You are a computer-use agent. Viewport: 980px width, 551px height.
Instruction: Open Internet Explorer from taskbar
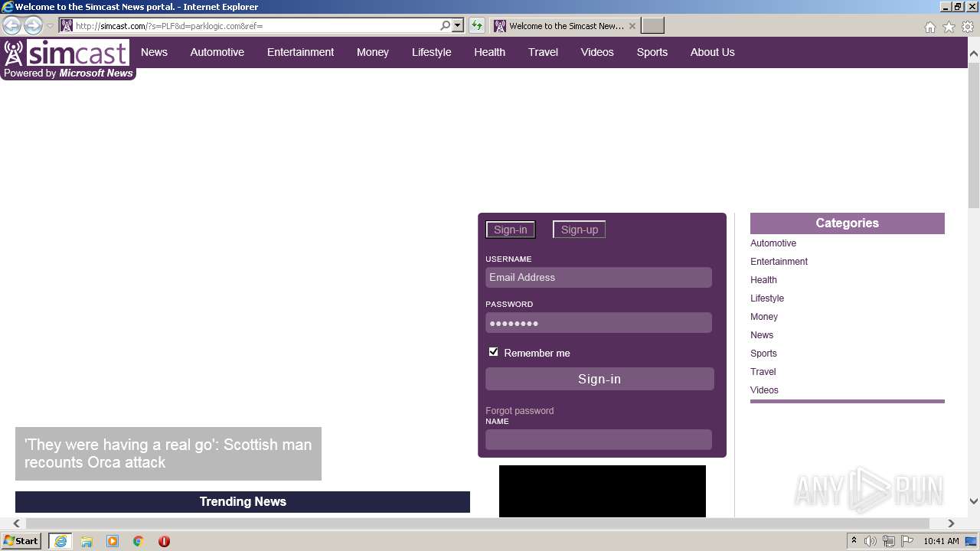60,541
